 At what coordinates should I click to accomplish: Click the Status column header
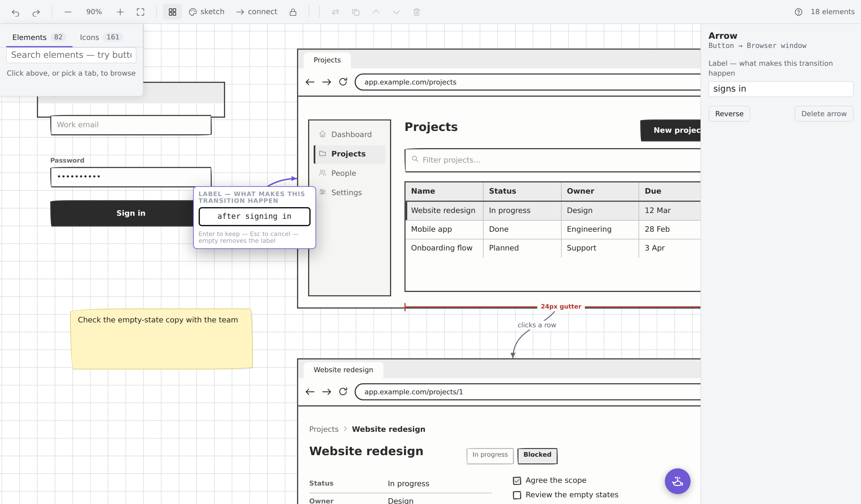point(522,191)
